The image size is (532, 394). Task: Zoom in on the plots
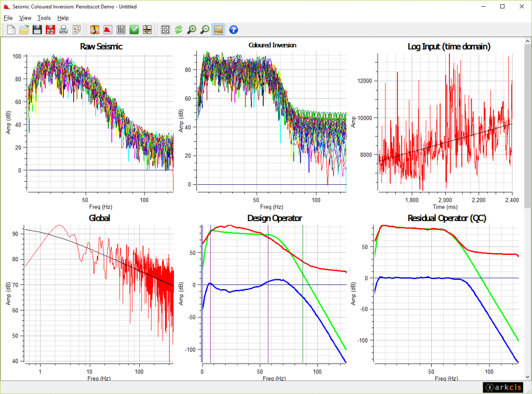click(x=191, y=30)
